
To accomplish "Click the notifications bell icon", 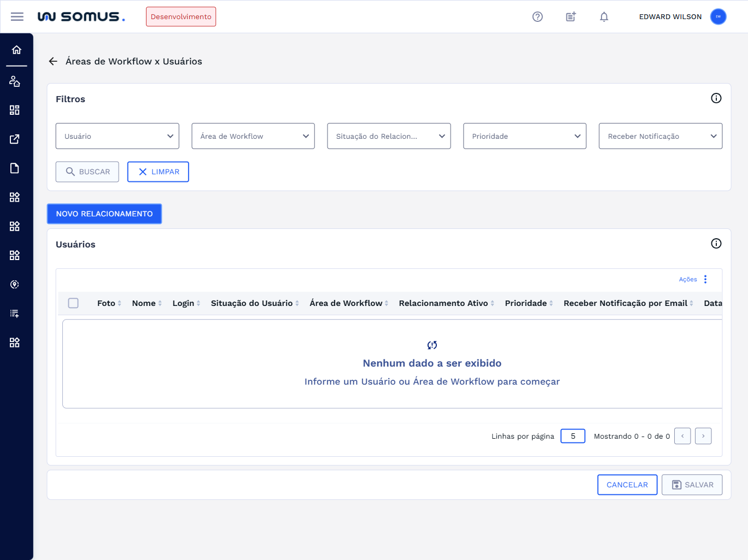I will click(604, 17).
